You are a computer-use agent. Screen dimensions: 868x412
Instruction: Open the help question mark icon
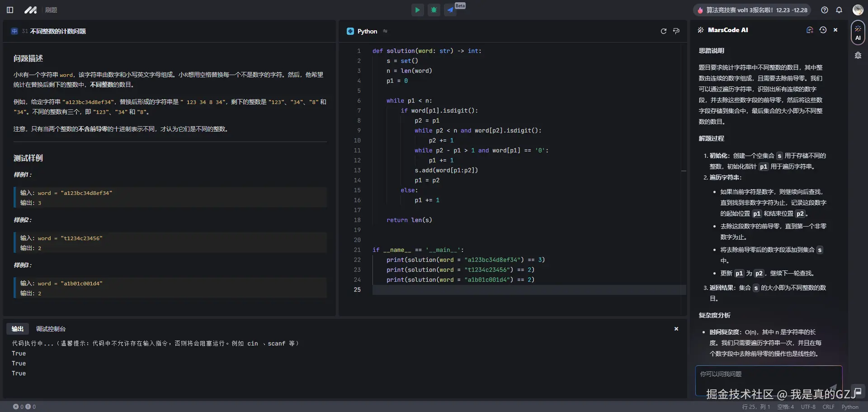tap(825, 10)
